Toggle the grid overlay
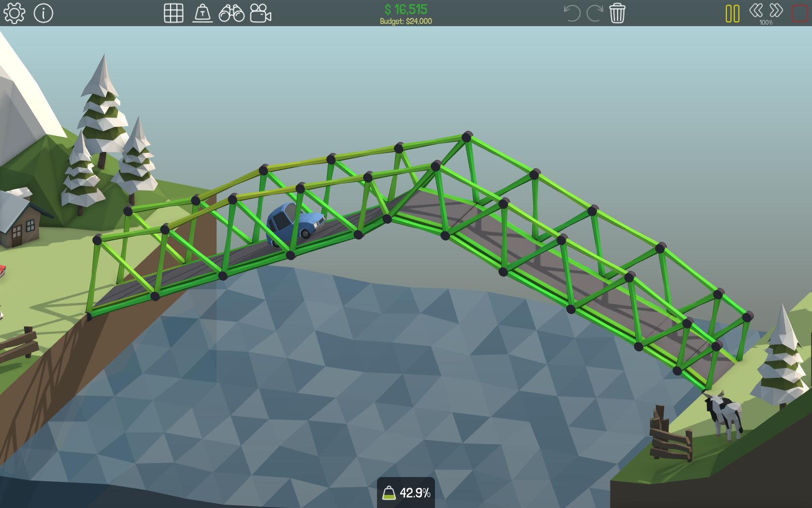 174,13
